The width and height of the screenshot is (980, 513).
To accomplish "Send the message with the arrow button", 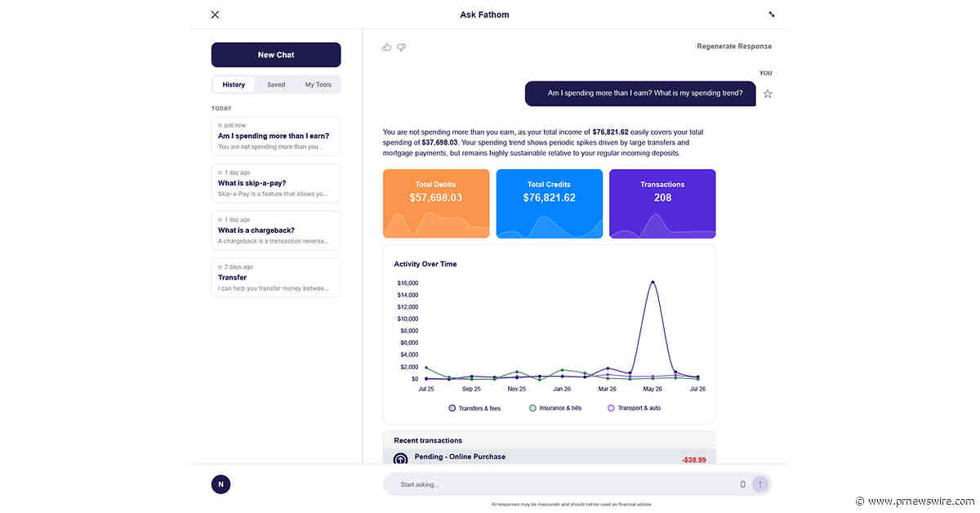I will click(760, 484).
